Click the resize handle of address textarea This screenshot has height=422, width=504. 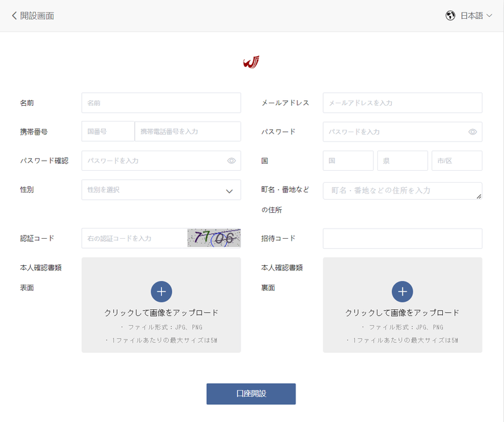479,197
